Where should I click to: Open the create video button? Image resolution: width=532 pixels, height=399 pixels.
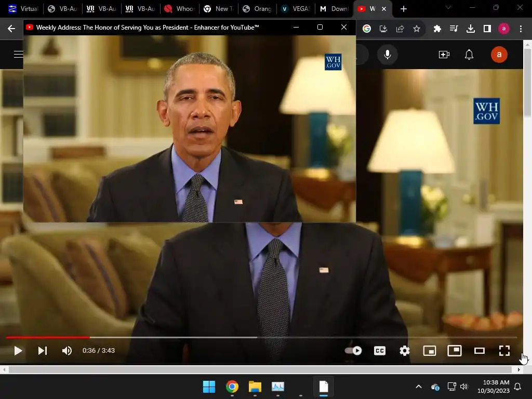(444, 54)
